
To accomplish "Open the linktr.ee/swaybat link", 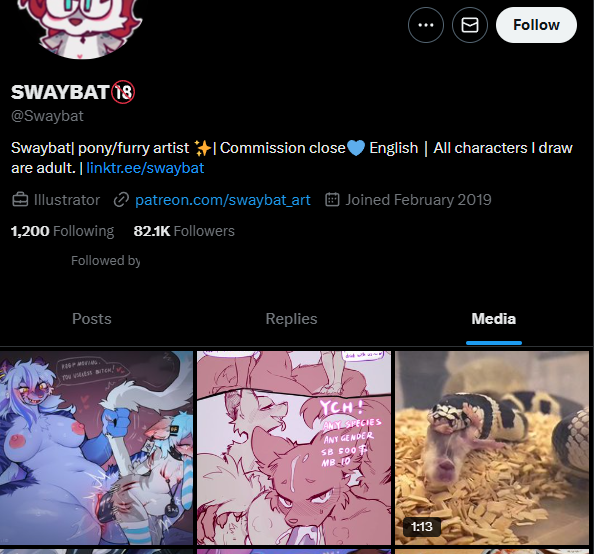I will (x=145, y=168).
